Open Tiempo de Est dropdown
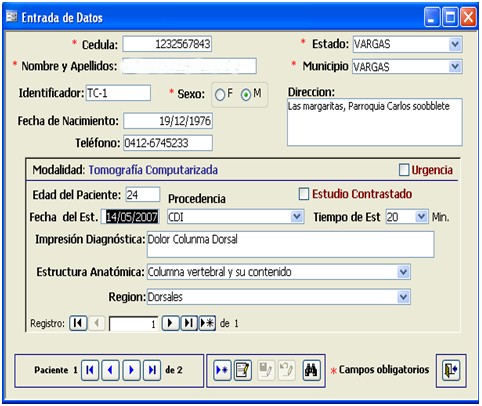Screen dimensions: 482x406 pos(421,217)
